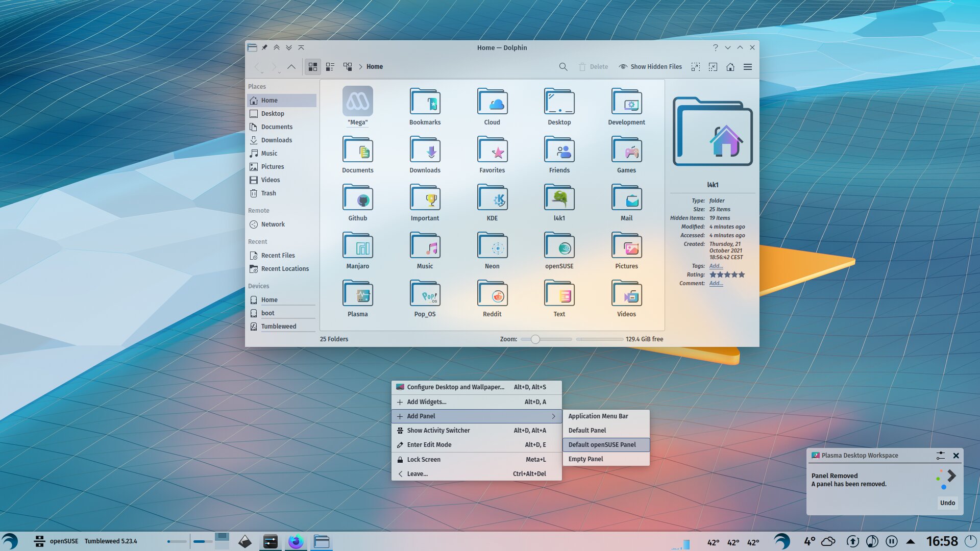This screenshot has height=551, width=980.
Task: Close the Panel Removed notification
Action: pos(956,456)
